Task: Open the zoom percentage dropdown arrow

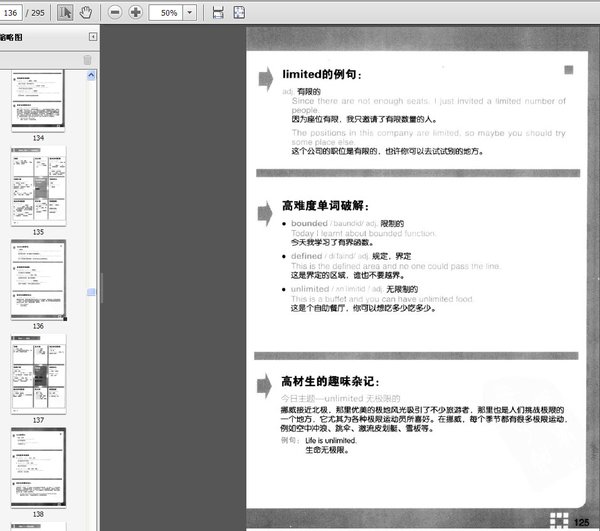Action: (x=189, y=13)
